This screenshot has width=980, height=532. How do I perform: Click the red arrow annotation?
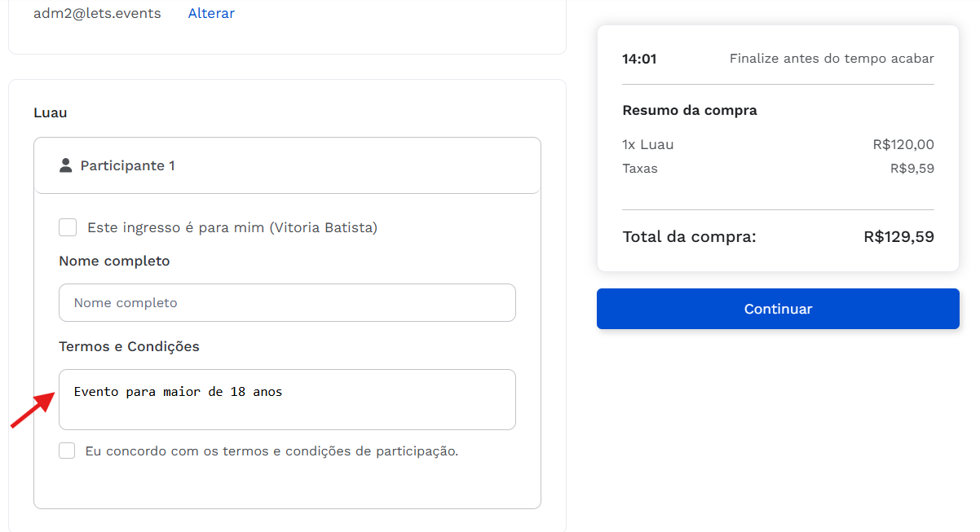pos(33,409)
